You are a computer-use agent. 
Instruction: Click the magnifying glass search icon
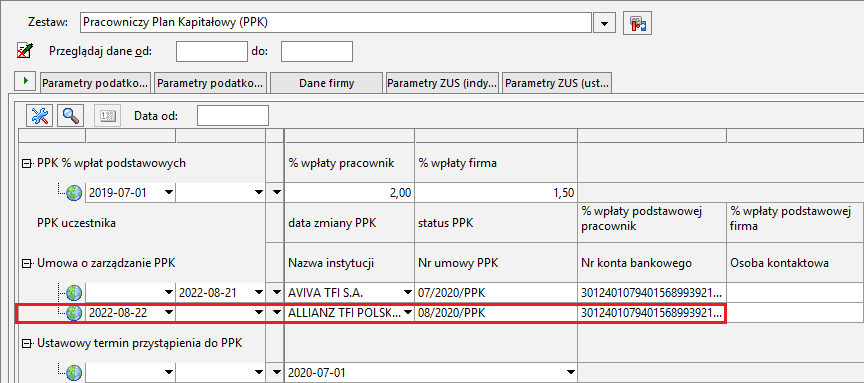click(70, 116)
